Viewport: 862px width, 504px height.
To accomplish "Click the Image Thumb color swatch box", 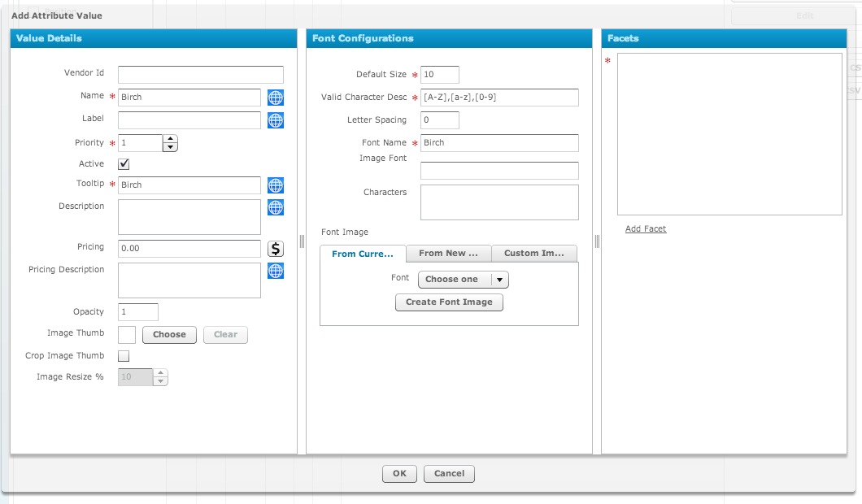I will 126,334.
